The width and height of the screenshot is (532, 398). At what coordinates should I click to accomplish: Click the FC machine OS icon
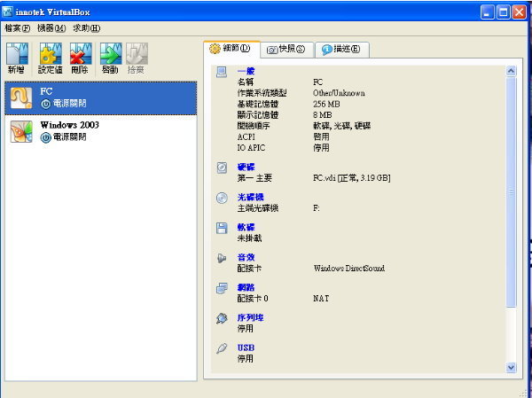pyautogui.click(x=21, y=98)
